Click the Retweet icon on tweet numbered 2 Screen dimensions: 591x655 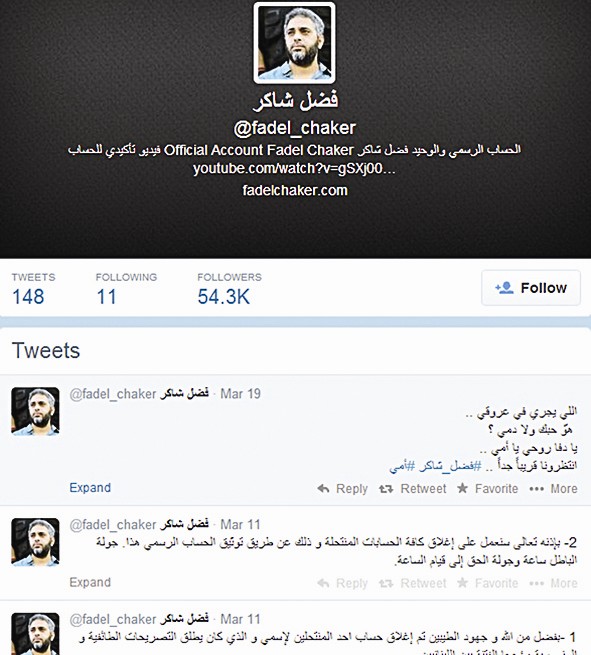386,583
